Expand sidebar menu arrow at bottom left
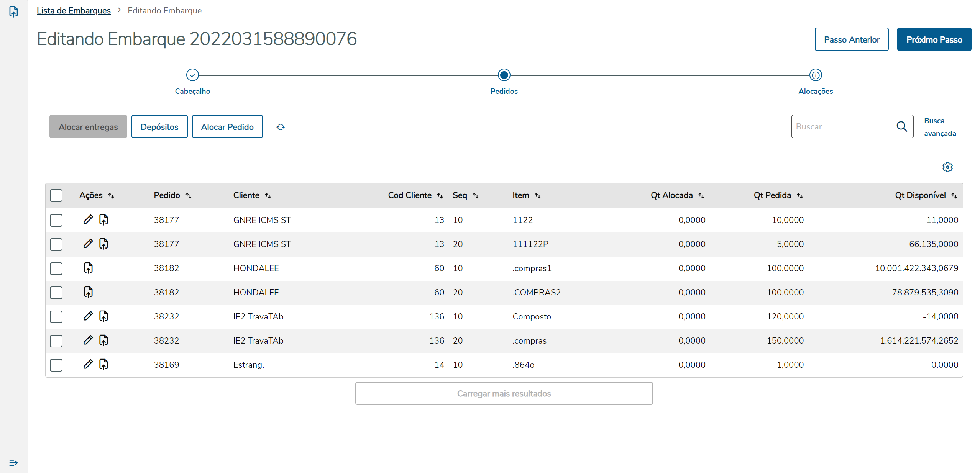The image size is (980, 473). point(13,462)
